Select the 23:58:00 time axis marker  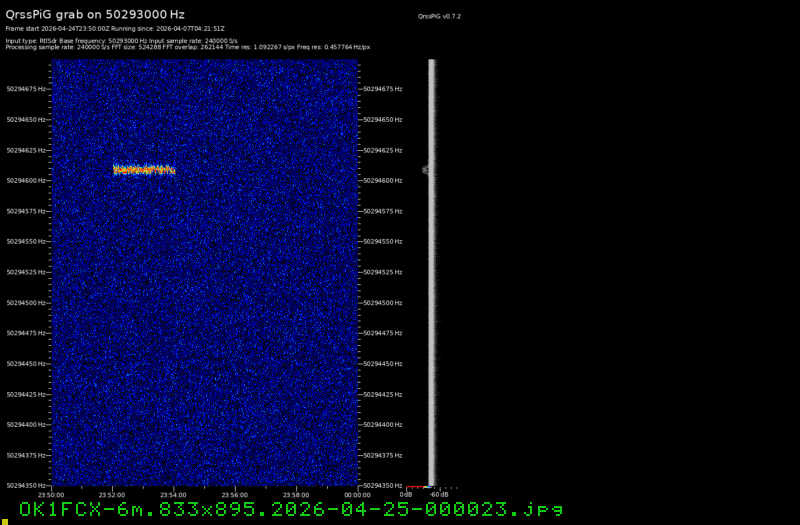pos(296,494)
